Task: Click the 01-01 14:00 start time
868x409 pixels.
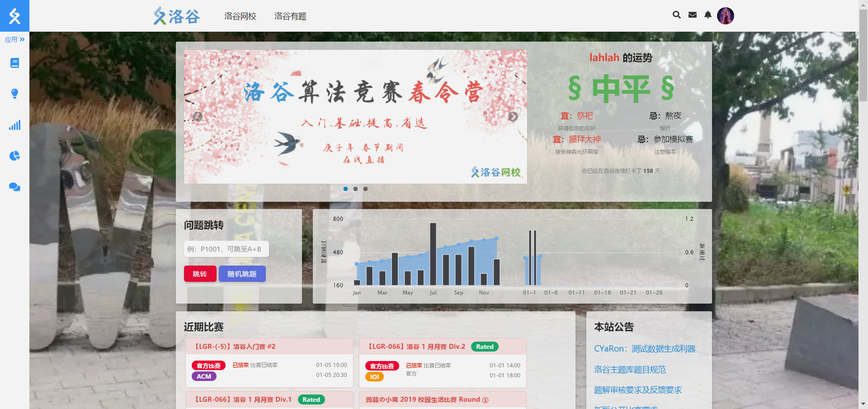Action: [505, 366]
